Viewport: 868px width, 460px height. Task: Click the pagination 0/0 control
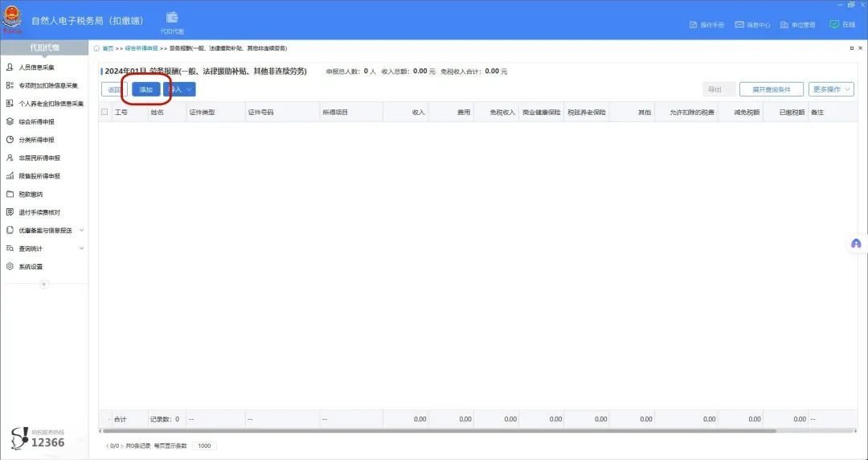(115, 446)
